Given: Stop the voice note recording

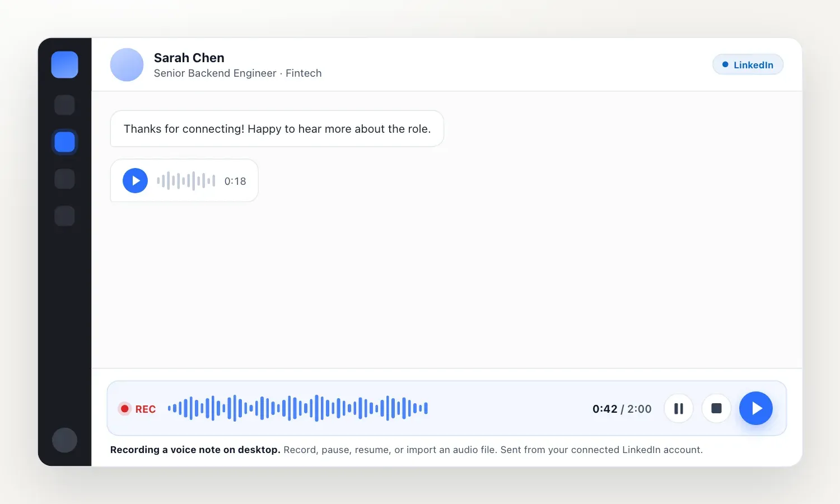Looking at the screenshot, I should point(716,408).
